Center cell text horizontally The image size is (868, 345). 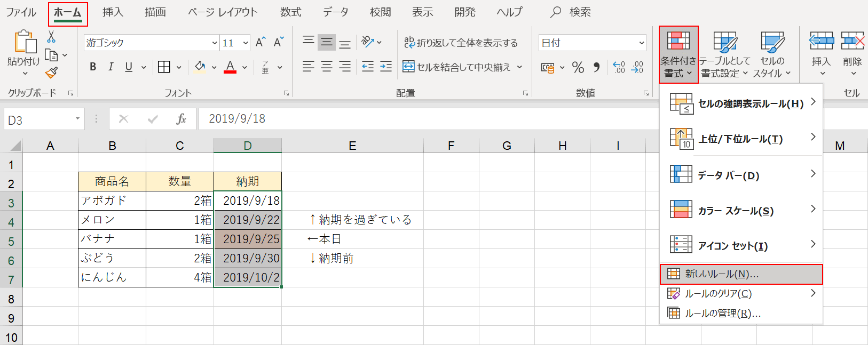(x=327, y=66)
